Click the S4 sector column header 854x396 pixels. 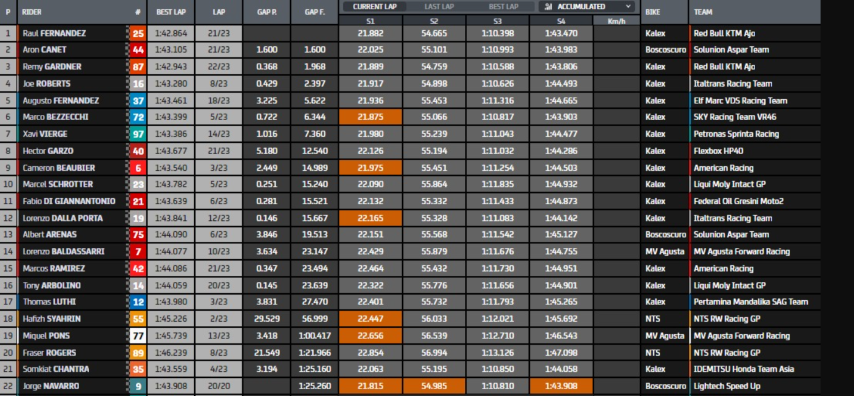[561, 21]
